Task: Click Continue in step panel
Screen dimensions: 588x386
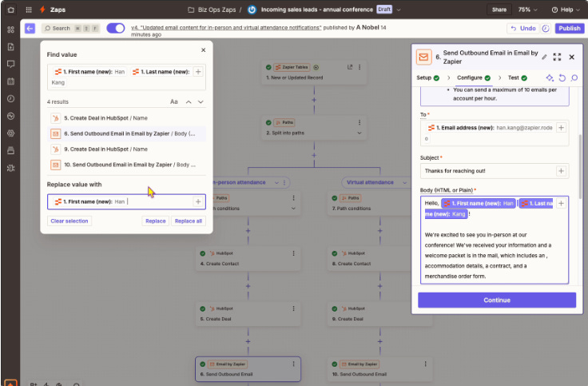Action: (x=497, y=300)
